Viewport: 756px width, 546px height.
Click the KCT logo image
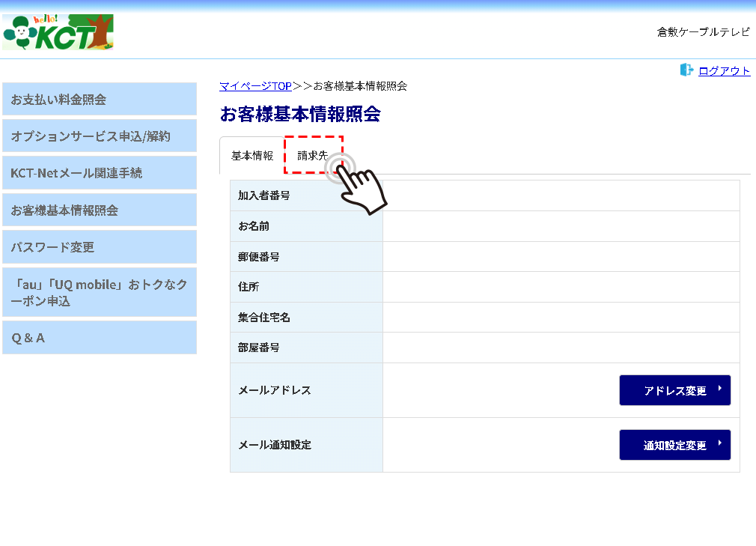point(58,32)
